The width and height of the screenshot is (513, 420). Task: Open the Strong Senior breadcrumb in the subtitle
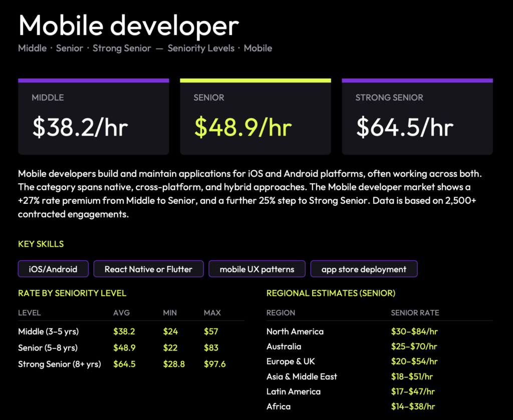pos(122,49)
